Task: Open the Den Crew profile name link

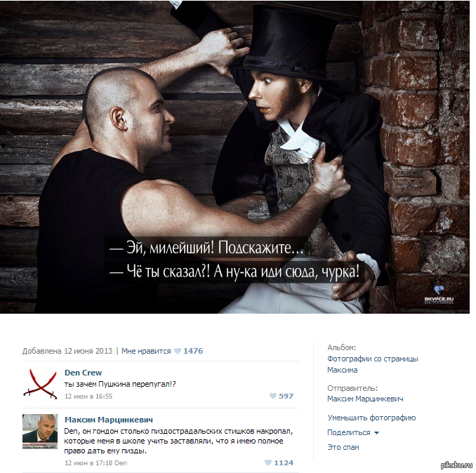Action: point(83,373)
